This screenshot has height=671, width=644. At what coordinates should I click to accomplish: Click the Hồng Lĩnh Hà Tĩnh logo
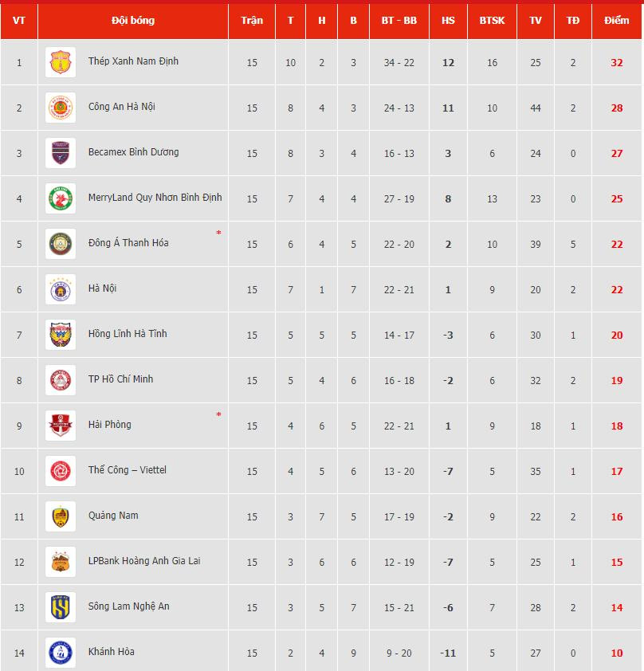coord(61,335)
